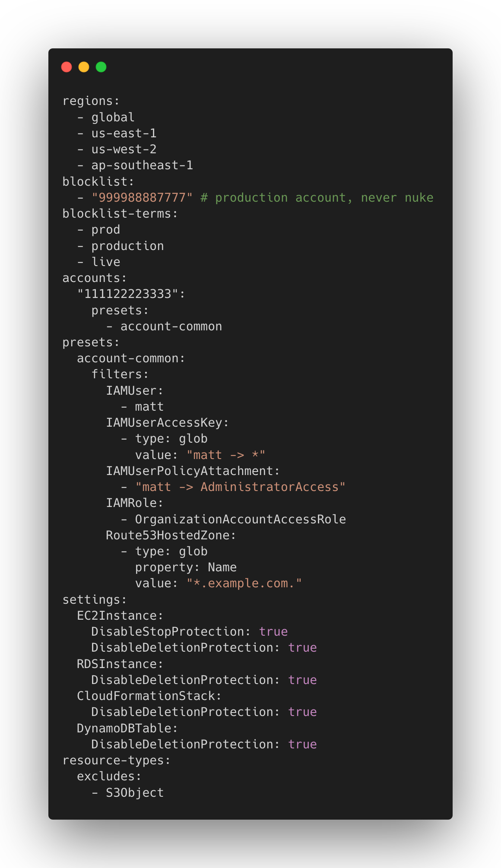
Task: Click the green maximize window dot
Action: pos(101,67)
